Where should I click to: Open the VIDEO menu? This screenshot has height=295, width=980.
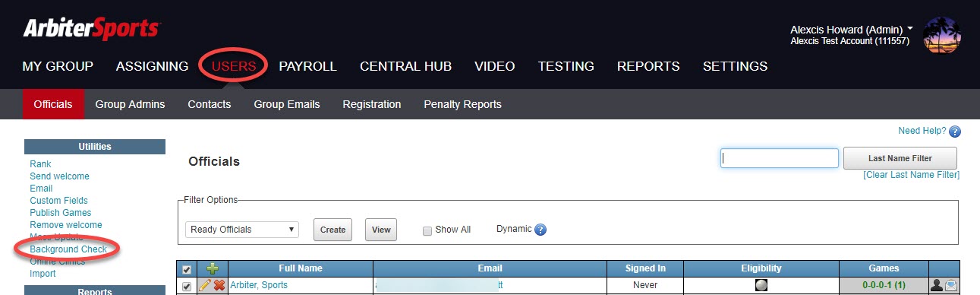point(495,66)
